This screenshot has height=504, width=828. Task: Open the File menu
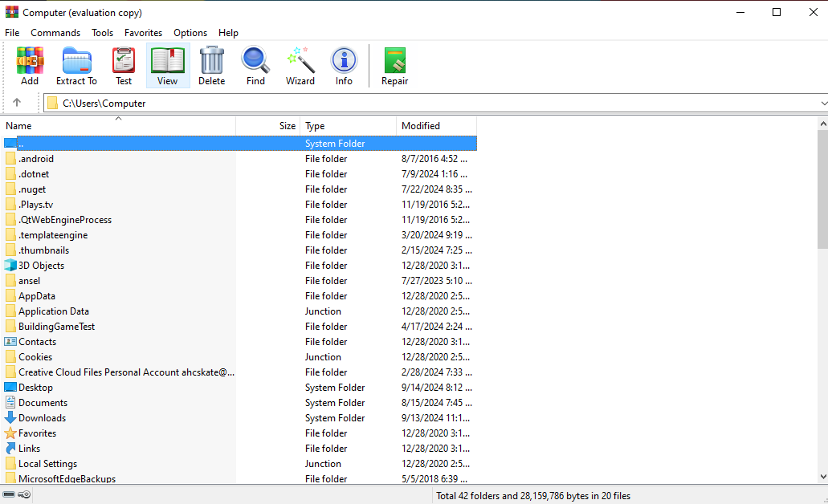12,33
